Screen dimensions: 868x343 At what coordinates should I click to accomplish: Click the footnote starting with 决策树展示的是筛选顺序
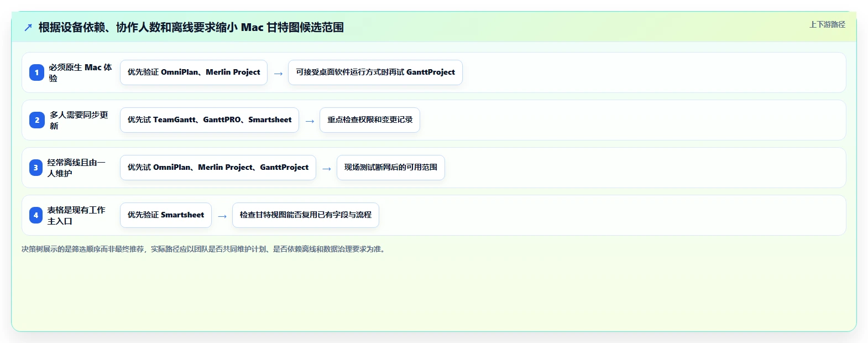[x=205, y=250]
